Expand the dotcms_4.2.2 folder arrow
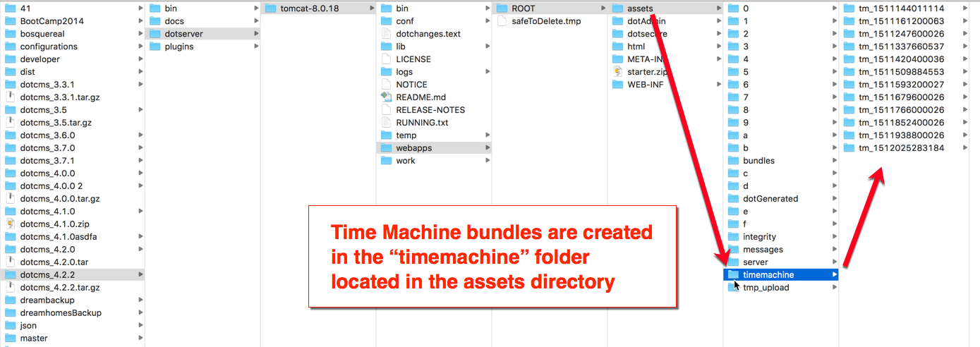Viewport: 980px width, 347px height. coord(141,275)
